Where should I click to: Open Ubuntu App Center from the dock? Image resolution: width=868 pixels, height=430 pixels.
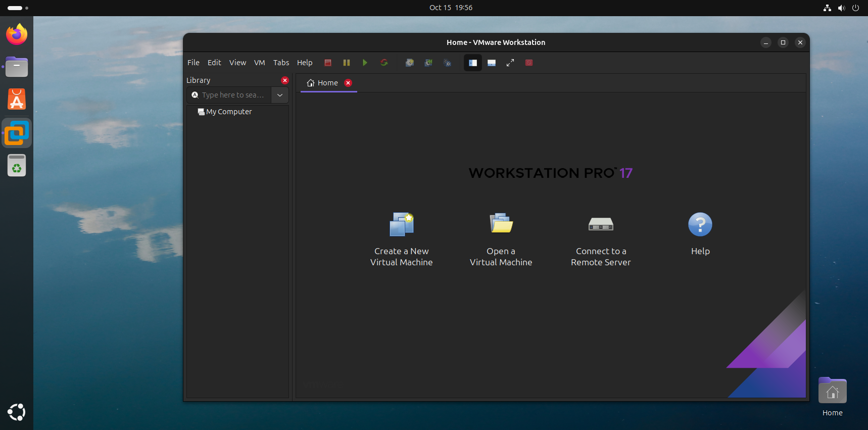17,100
